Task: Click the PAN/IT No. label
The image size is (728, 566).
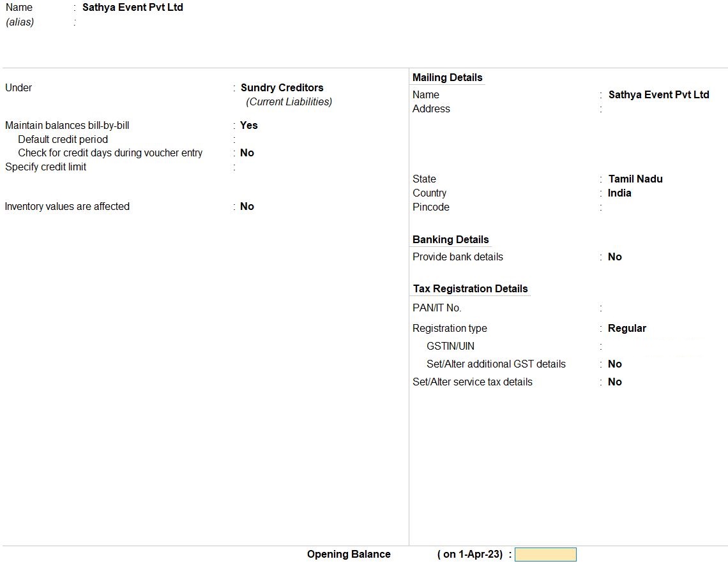Action: pos(437,308)
